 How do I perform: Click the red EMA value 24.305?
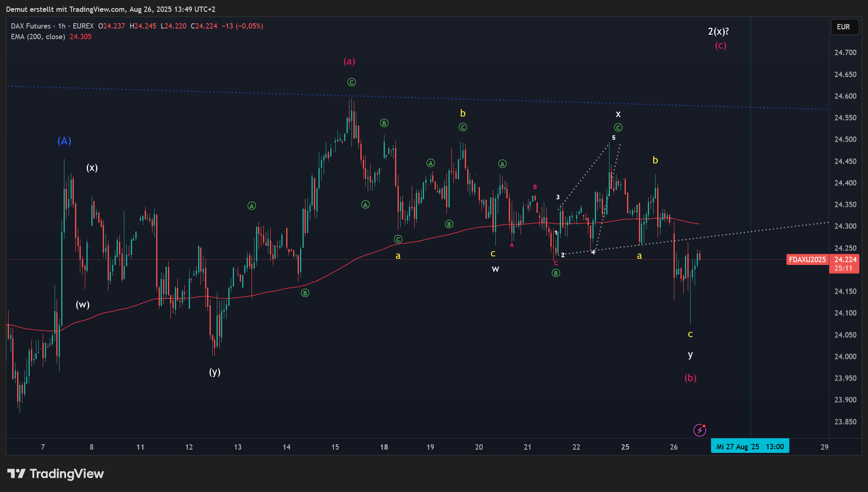[x=80, y=37]
